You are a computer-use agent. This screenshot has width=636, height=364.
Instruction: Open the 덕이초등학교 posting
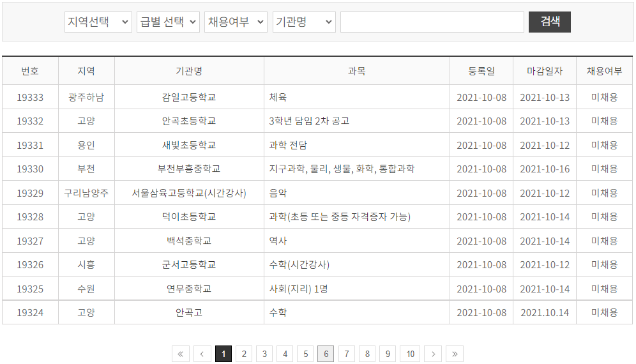click(189, 216)
